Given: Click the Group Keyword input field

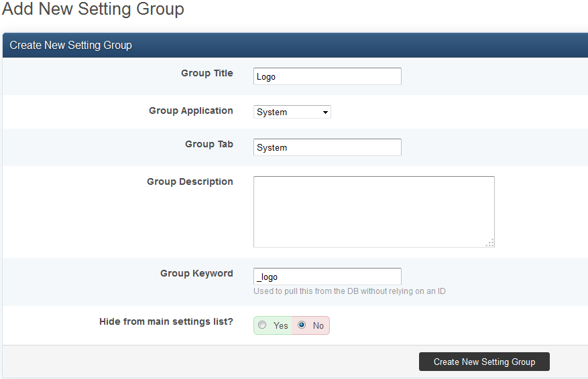Looking at the screenshot, I should coord(327,277).
